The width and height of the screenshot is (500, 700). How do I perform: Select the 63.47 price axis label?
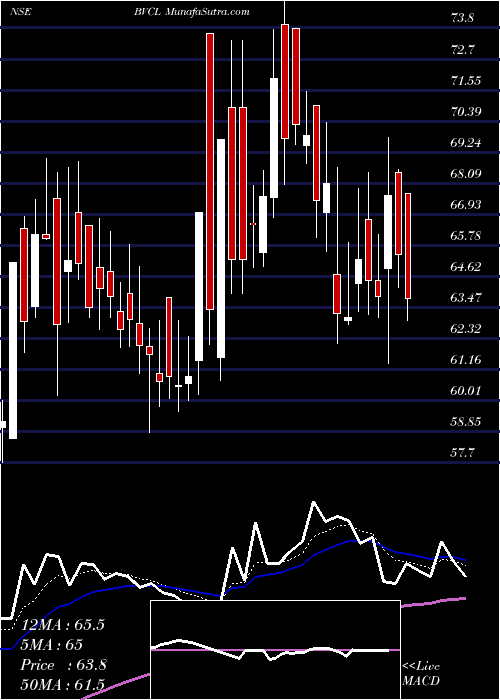466,297
